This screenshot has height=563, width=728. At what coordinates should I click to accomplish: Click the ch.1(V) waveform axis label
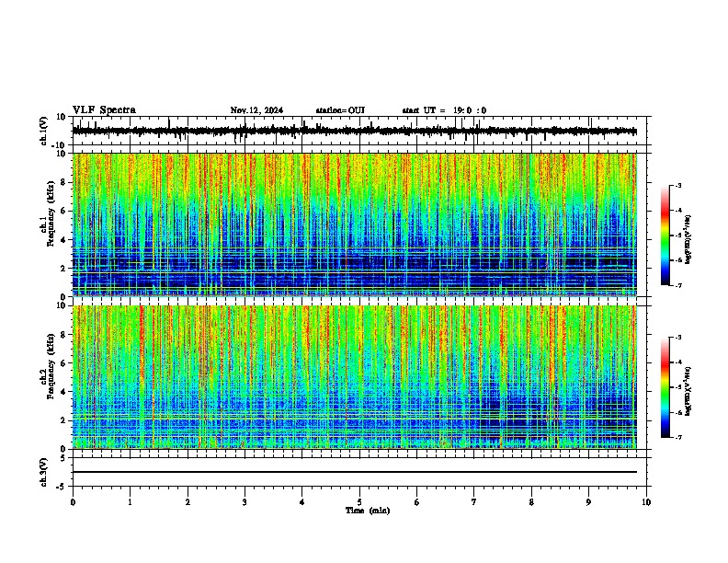(44, 131)
